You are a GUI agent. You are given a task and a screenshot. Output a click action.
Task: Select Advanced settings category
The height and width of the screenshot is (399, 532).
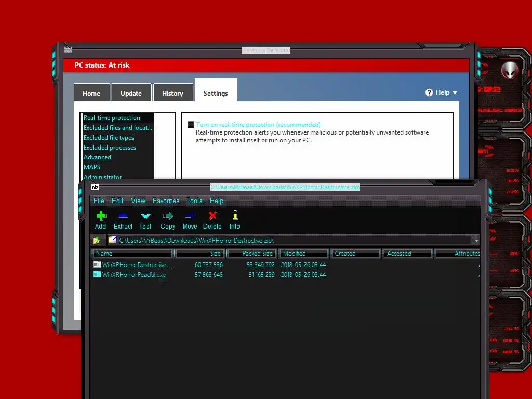click(x=119, y=157)
